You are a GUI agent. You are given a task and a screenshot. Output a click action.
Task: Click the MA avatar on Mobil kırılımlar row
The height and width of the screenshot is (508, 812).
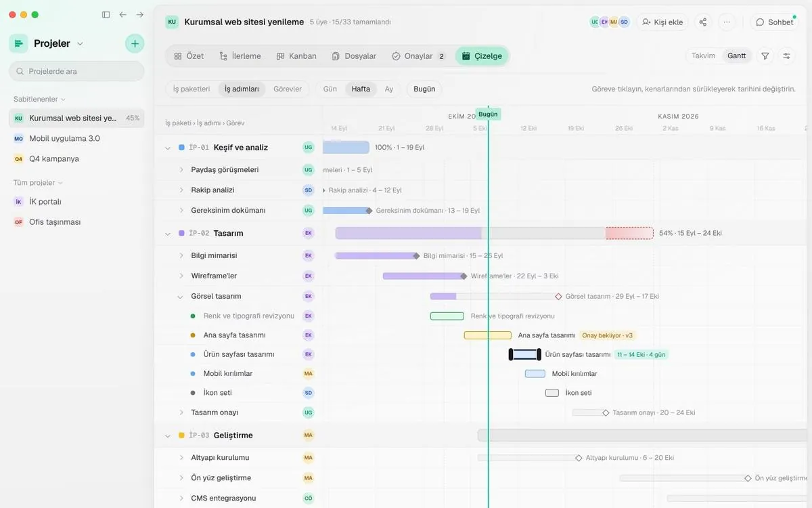[x=309, y=374]
